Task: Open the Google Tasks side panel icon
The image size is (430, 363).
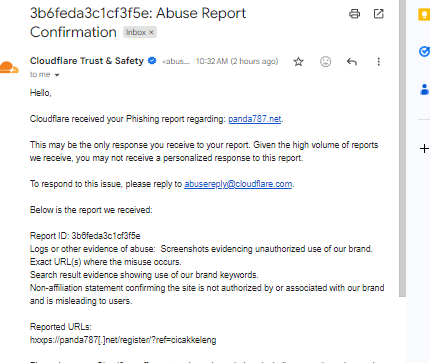Action: click(x=424, y=52)
